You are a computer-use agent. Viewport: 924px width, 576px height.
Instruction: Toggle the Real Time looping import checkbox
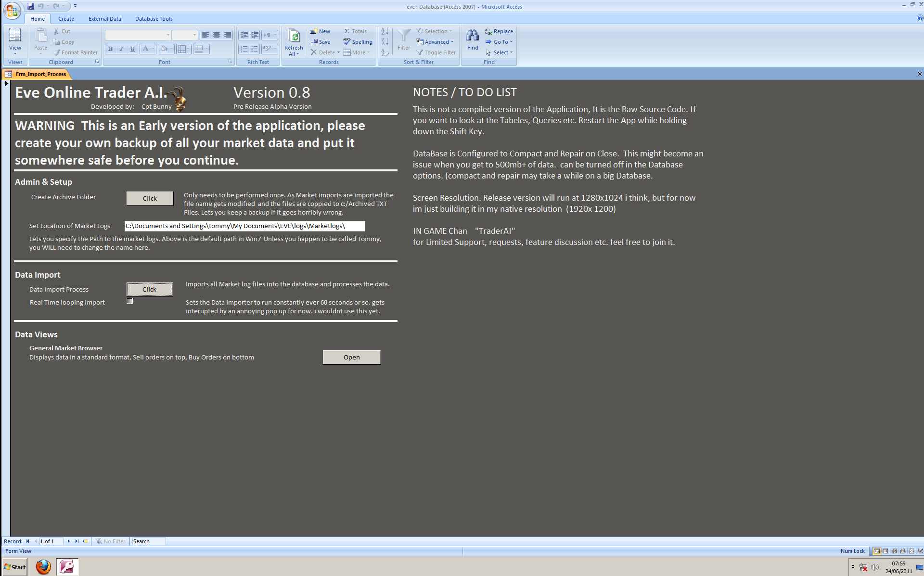130,301
